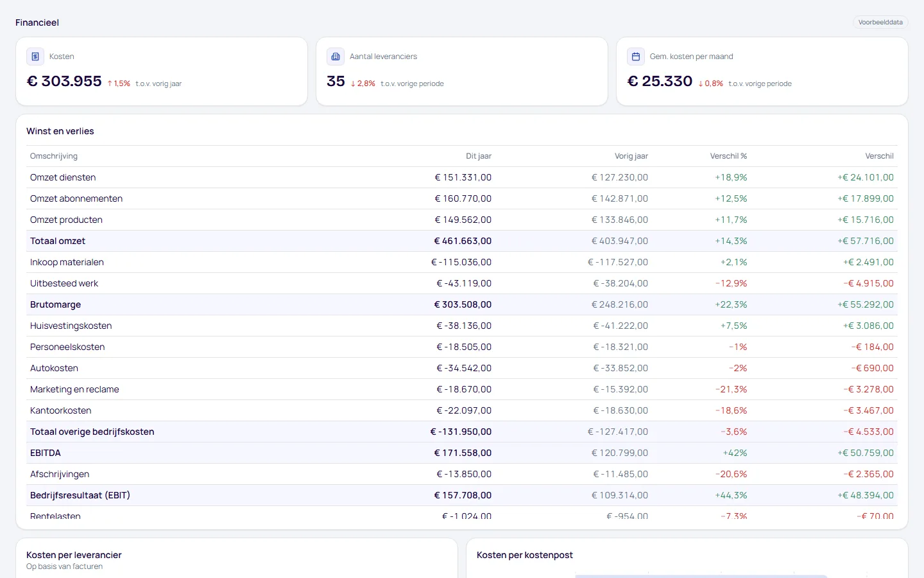Select the Omschrijving column header
Image resolution: width=924 pixels, height=578 pixels.
[x=54, y=156]
